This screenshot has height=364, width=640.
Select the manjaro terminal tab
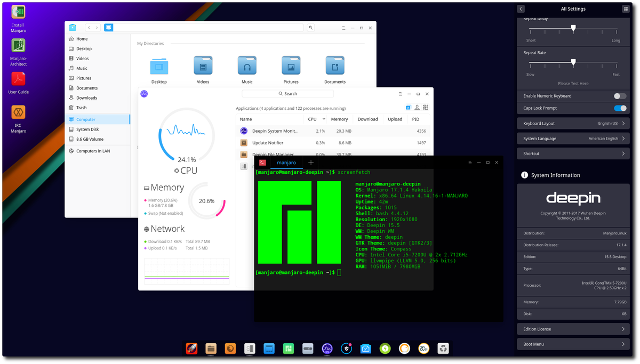click(286, 163)
